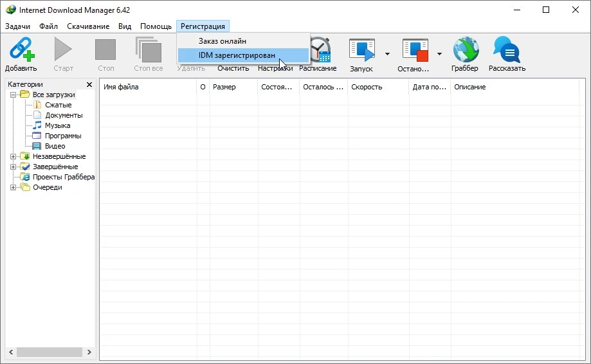Screen dimensions: 591x364
Task: Open the Вид menu
Action: (x=125, y=26)
